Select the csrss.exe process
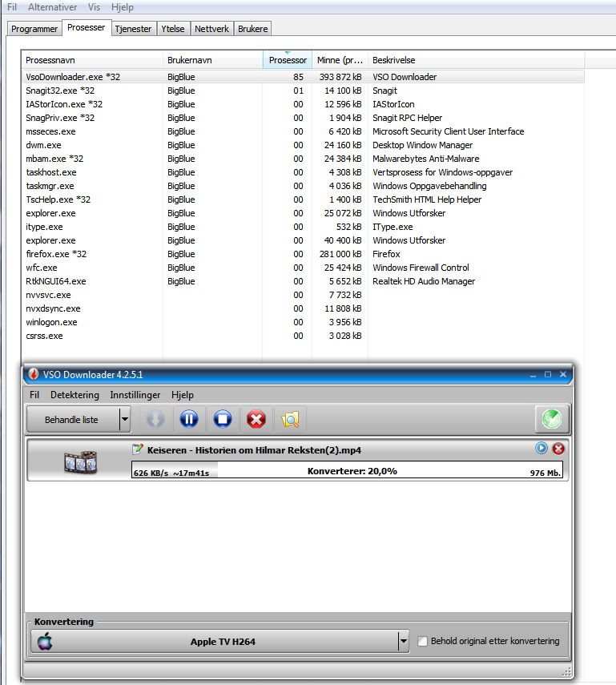This screenshot has width=616, height=685. click(x=303, y=336)
